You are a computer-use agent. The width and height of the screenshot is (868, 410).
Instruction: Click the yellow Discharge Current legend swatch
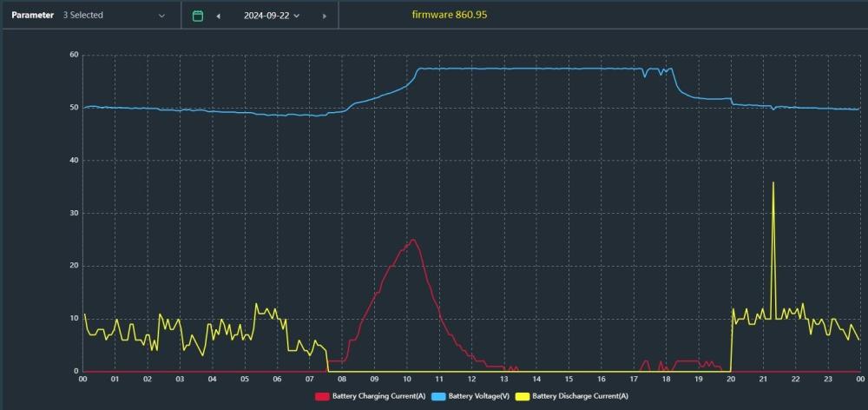click(x=523, y=396)
